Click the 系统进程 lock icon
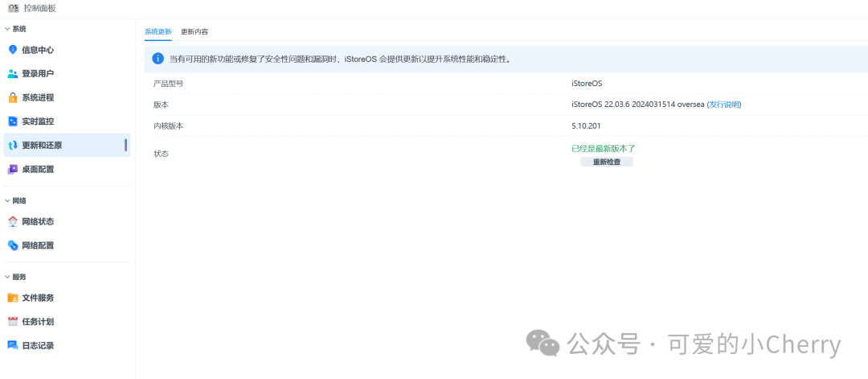Image resolution: width=868 pixels, height=379 pixels. pyautogui.click(x=13, y=97)
